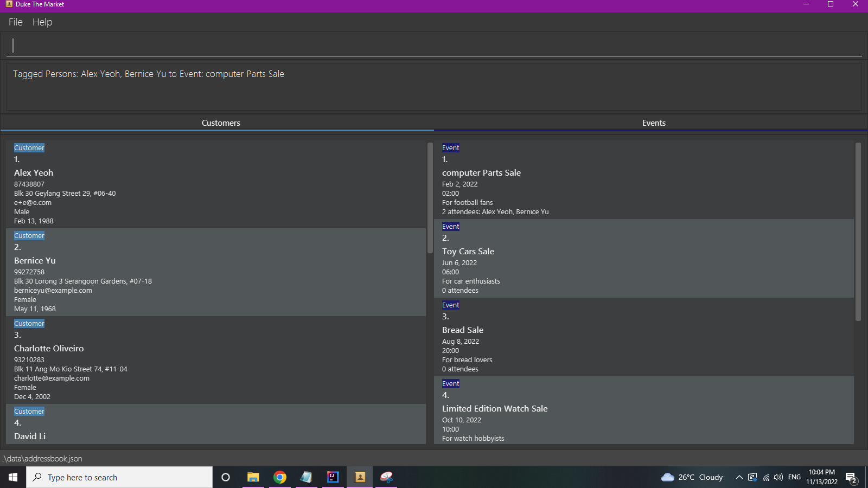Open the display projection tray icon
Image resolution: width=868 pixels, height=488 pixels.
point(752,477)
